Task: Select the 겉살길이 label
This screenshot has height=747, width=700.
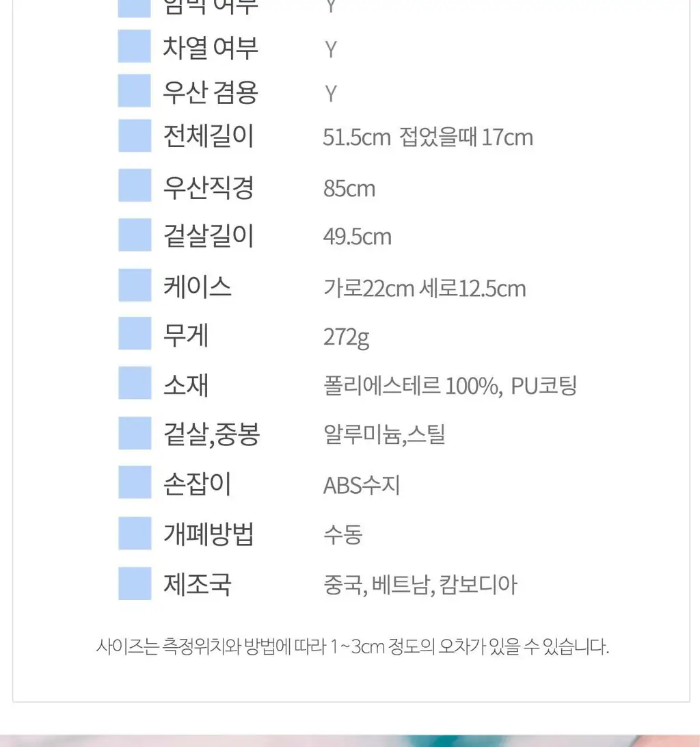Action: coord(208,235)
